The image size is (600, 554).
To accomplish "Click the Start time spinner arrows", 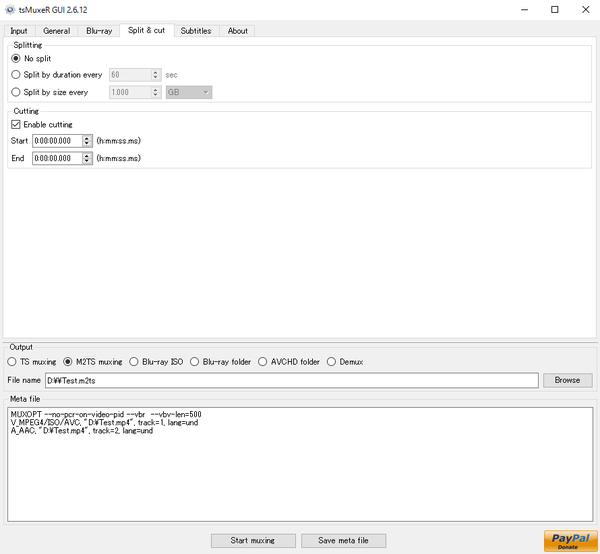I will coord(87,141).
